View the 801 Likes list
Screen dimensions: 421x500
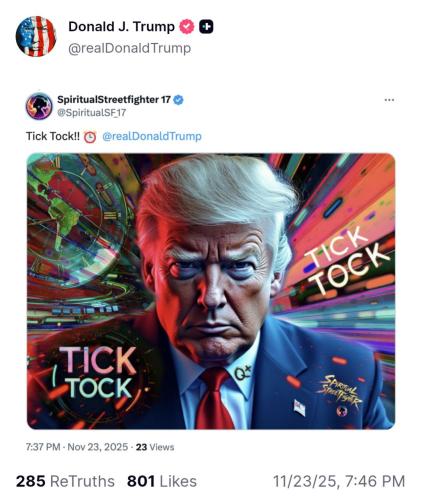pos(162,481)
